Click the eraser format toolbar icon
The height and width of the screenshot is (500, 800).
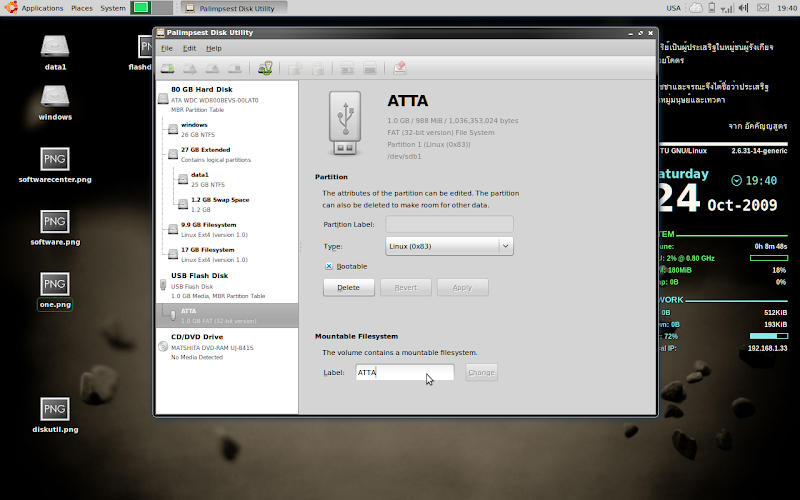point(399,68)
